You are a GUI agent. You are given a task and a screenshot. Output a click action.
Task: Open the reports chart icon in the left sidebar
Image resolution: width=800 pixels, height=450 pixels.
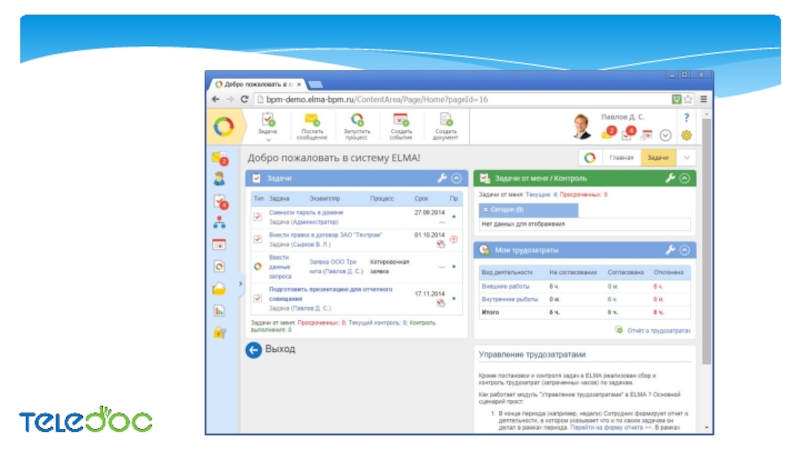pyautogui.click(x=219, y=310)
